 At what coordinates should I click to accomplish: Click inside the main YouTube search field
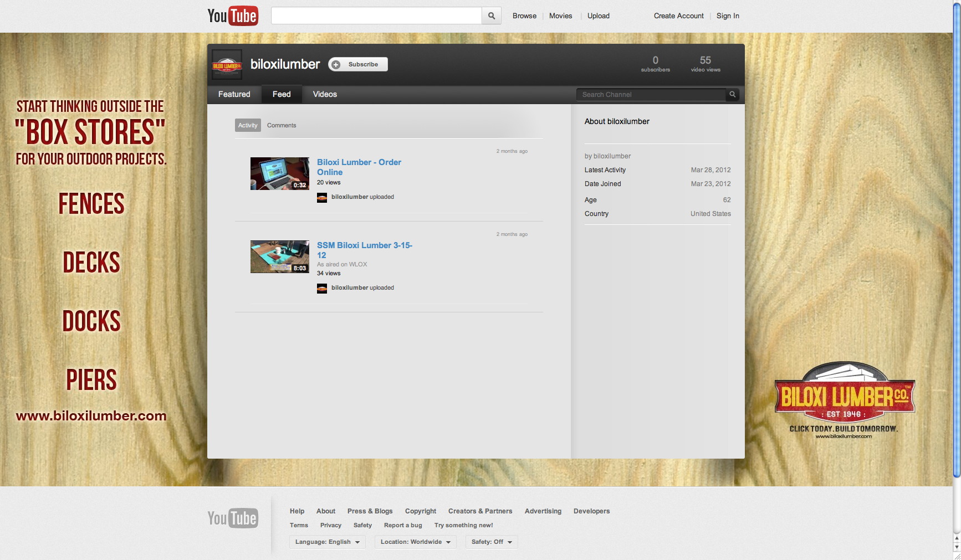(x=376, y=16)
